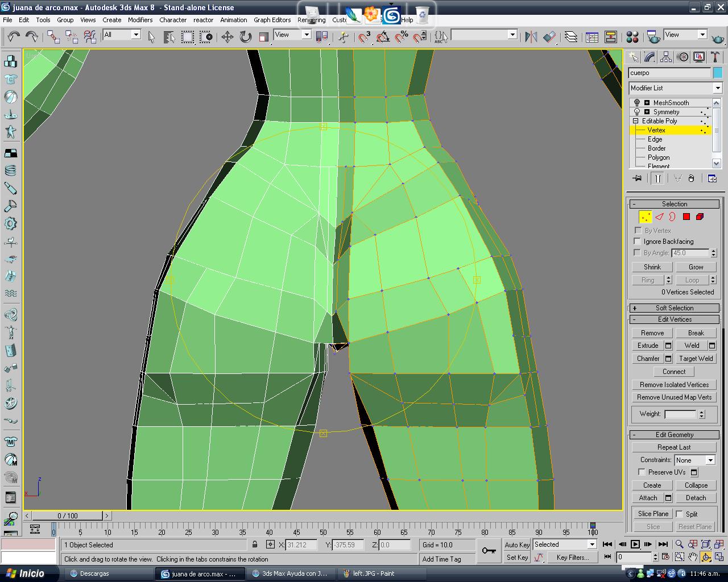Open the Schematic View
Screen dimensions: 728x582
[611, 37]
